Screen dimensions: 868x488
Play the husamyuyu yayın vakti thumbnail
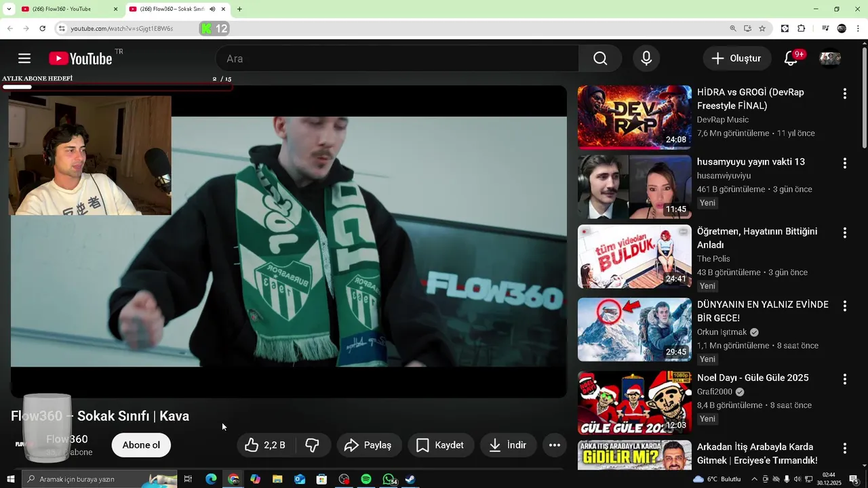click(x=635, y=187)
